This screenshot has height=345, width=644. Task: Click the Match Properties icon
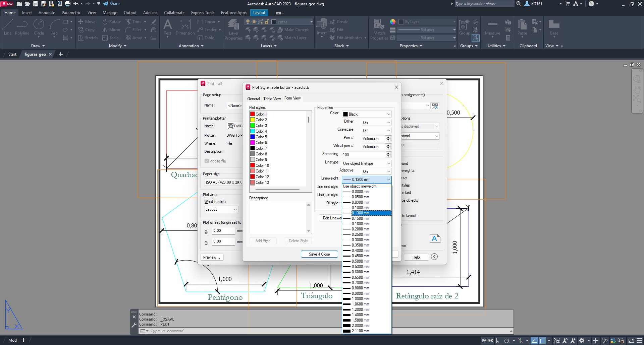(379, 29)
